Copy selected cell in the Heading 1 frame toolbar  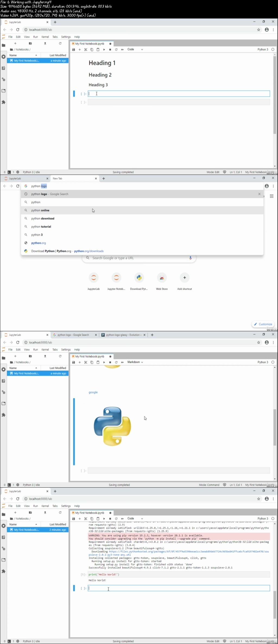point(92,49)
